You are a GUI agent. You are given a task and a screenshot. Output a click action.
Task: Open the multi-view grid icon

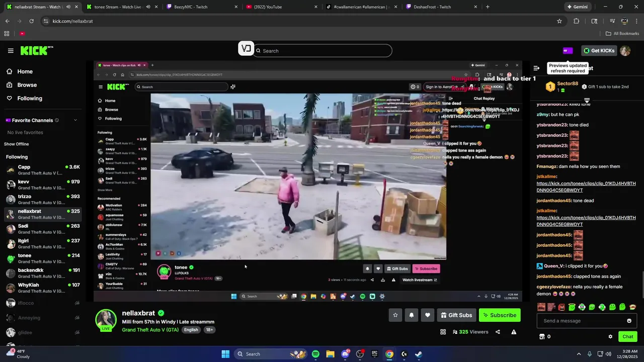pos(443,332)
